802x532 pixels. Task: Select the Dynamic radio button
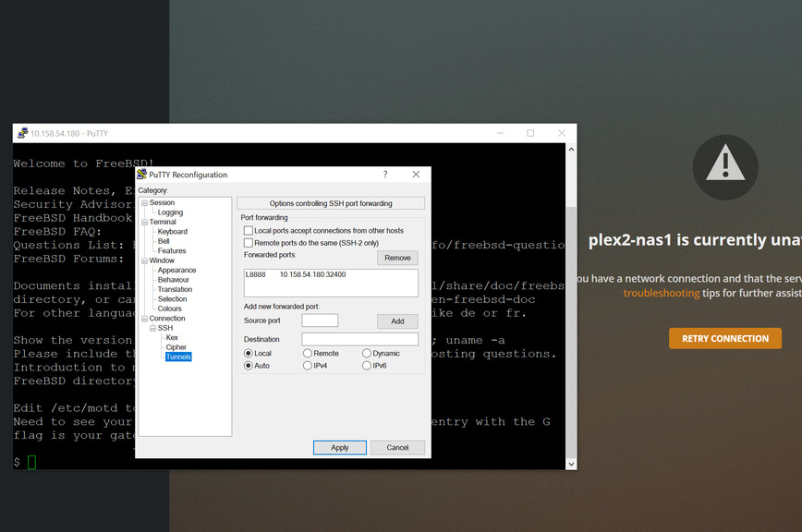pos(367,353)
